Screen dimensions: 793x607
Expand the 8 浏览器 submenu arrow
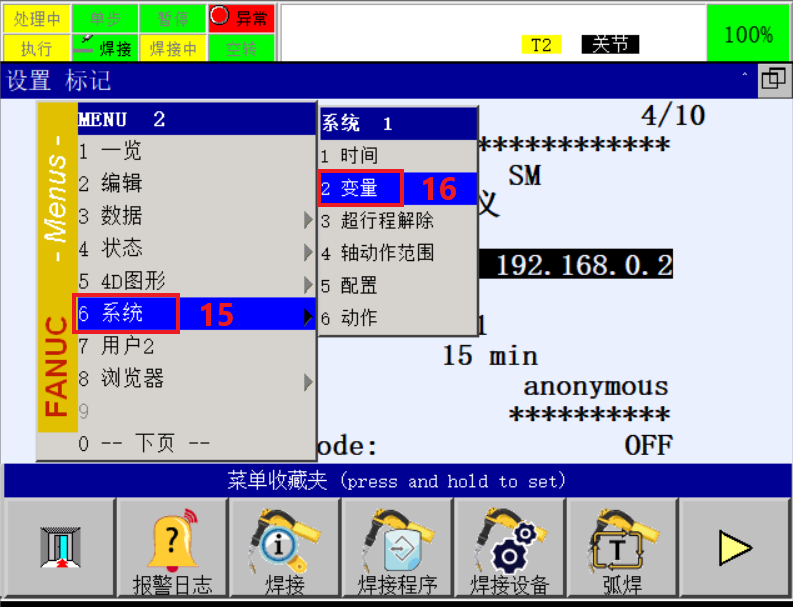[x=308, y=382]
